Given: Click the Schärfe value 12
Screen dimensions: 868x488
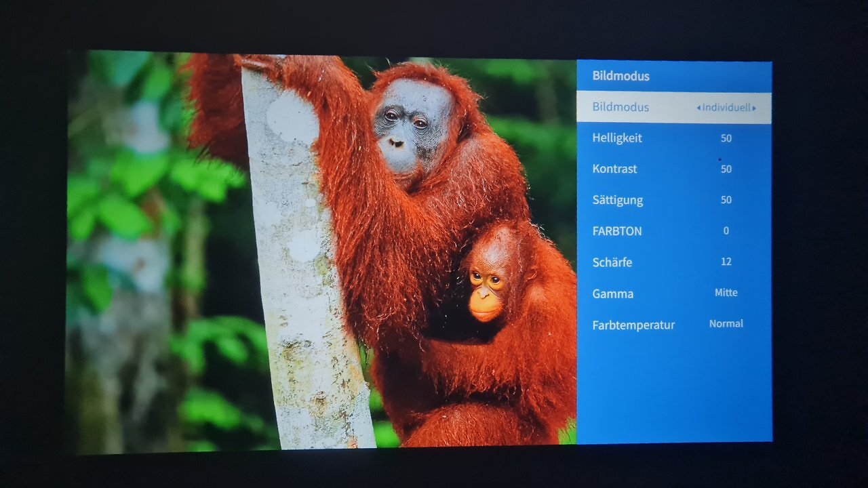Looking at the screenshot, I should point(726,262).
